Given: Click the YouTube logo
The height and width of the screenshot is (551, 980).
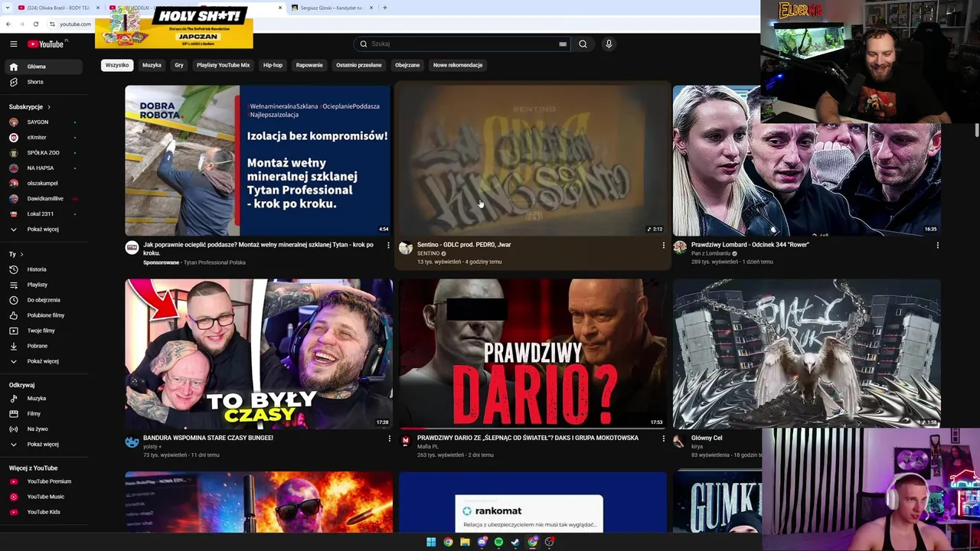Looking at the screenshot, I should click(x=47, y=44).
